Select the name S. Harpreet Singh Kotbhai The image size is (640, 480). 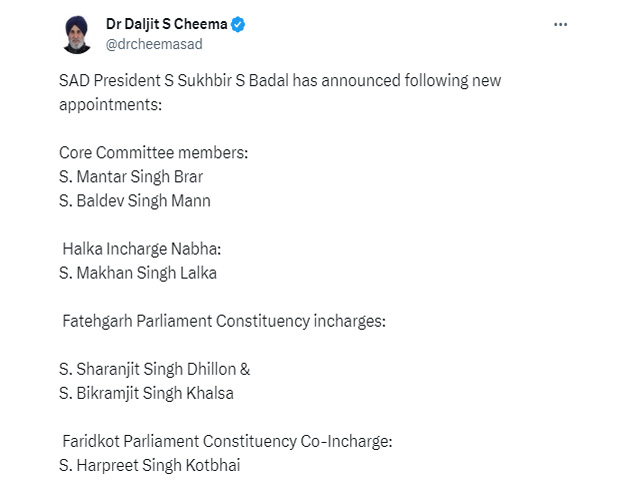[x=150, y=465]
